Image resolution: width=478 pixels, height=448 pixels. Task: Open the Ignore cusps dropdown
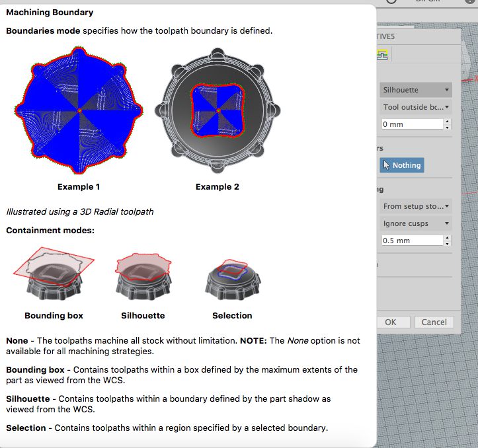[x=415, y=223]
